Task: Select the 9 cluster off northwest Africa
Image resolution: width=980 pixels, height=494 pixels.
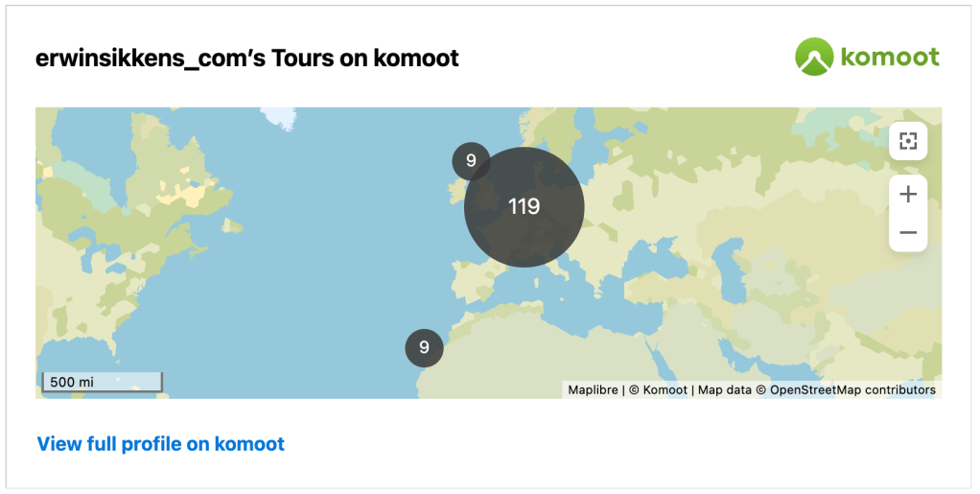Action: pos(424,347)
